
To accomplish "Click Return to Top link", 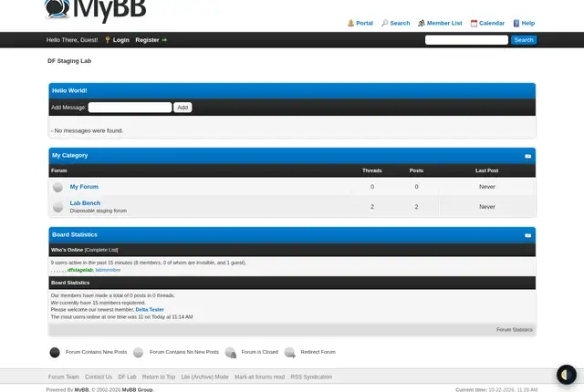I will coord(159,377).
